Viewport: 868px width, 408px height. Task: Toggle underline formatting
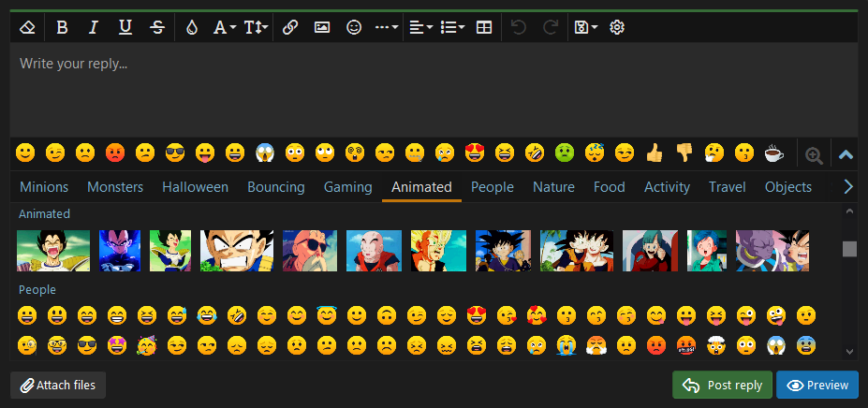(125, 27)
